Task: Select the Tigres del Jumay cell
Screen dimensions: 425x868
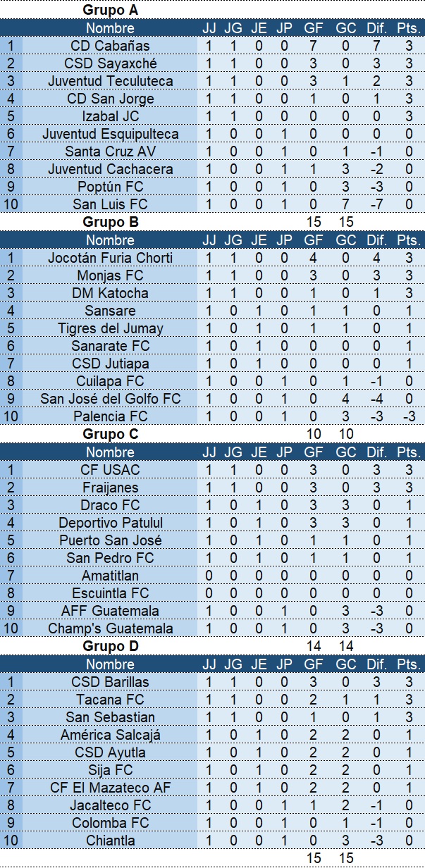Action: 110,328
